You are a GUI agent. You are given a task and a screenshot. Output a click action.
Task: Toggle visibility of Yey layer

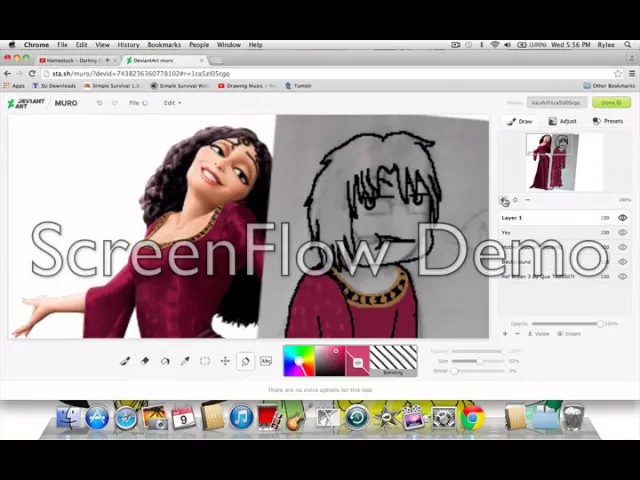coord(622,233)
